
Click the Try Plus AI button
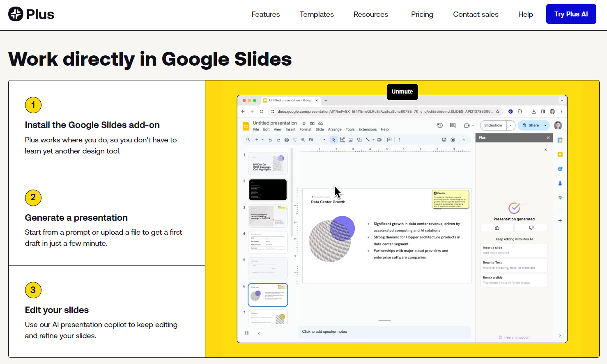click(571, 14)
